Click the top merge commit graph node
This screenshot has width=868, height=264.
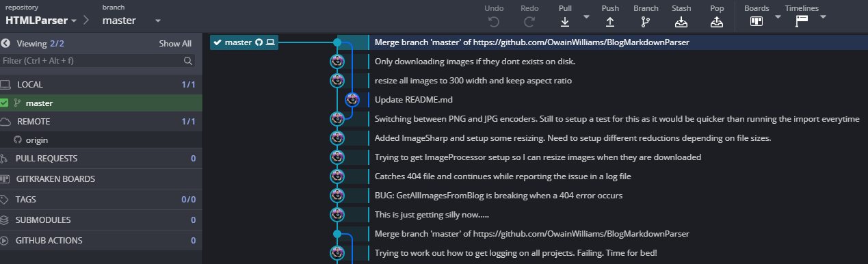pos(337,42)
